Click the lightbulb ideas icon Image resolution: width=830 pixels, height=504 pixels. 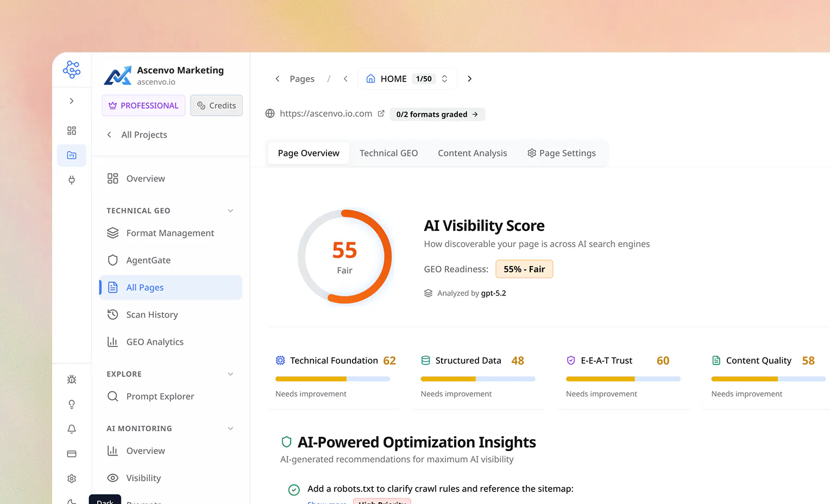(x=72, y=405)
